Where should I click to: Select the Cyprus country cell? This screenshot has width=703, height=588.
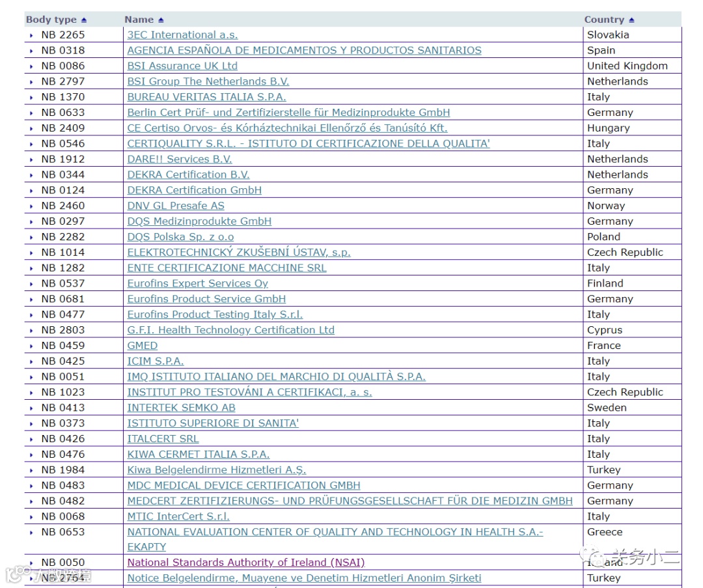605,331
